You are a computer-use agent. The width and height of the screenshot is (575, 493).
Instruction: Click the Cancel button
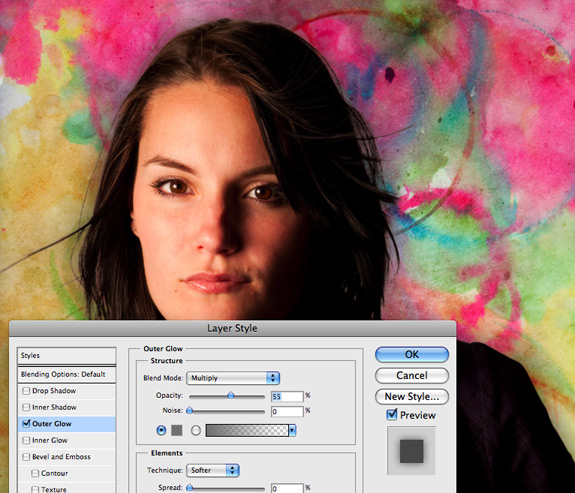tap(412, 376)
